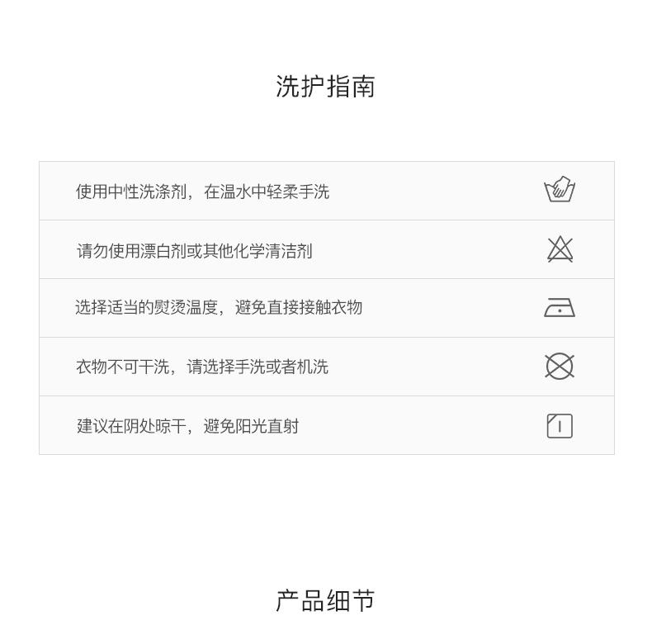Click the words 或者机洗
Screen dimensions: 652x644
297,367
